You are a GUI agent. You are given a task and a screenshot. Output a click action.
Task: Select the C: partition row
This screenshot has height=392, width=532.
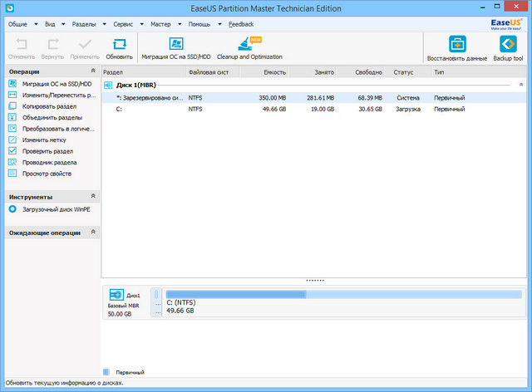click(x=314, y=109)
